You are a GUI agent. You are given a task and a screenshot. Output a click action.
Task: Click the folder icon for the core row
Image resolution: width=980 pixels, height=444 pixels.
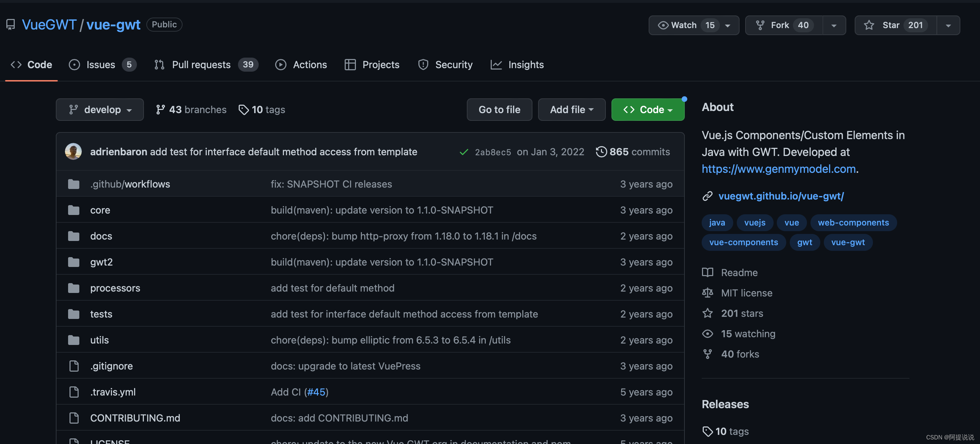(74, 210)
